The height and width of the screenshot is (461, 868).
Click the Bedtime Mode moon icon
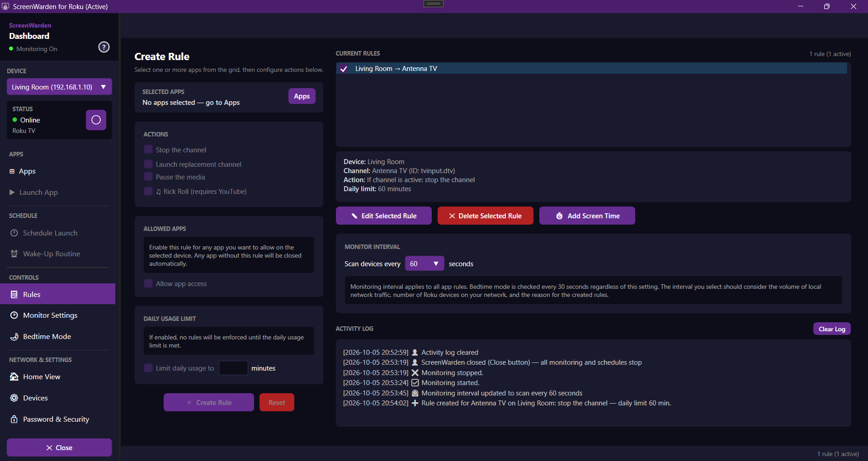pyautogui.click(x=14, y=336)
